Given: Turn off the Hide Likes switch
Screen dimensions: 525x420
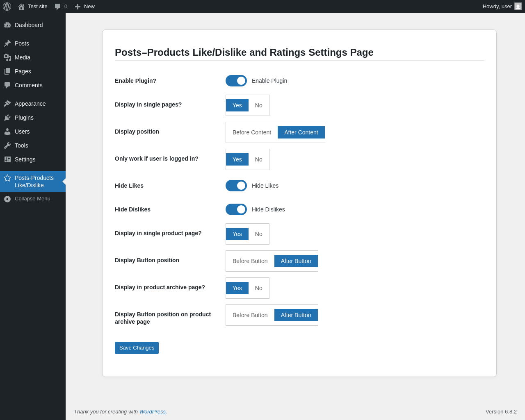Looking at the screenshot, I should click(236, 186).
